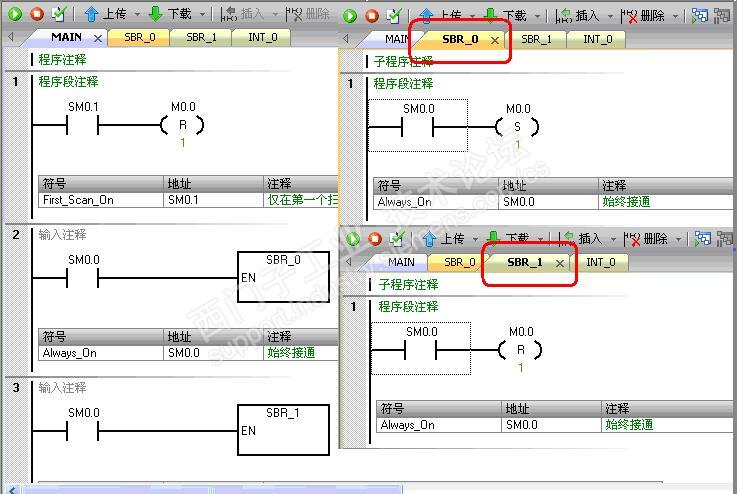Screen dimensions: 737x494
Task: Click the green RUN icon above the active MAIN tab
Action: pyautogui.click(x=15, y=14)
